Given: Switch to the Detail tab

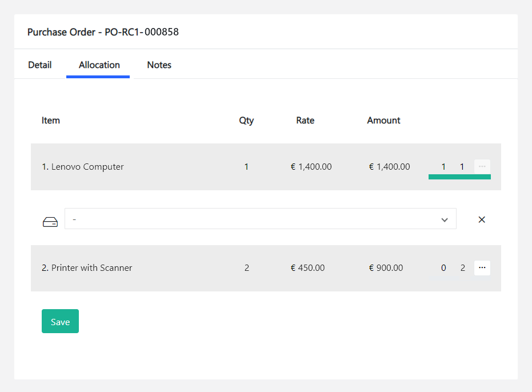Looking at the screenshot, I should (x=40, y=65).
